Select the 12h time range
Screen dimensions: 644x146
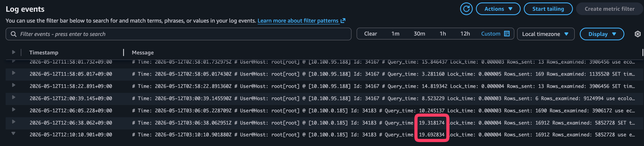coord(465,34)
